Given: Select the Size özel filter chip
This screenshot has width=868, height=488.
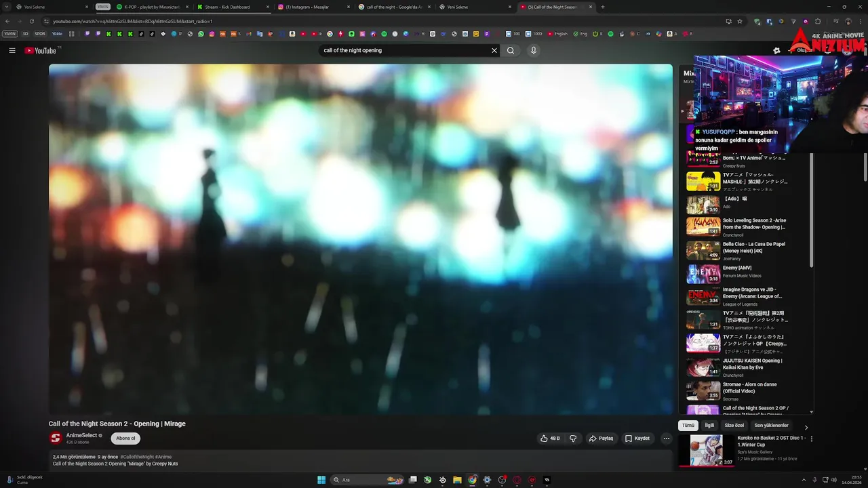Looking at the screenshot, I should pyautogui.click(x=734, y=426).
